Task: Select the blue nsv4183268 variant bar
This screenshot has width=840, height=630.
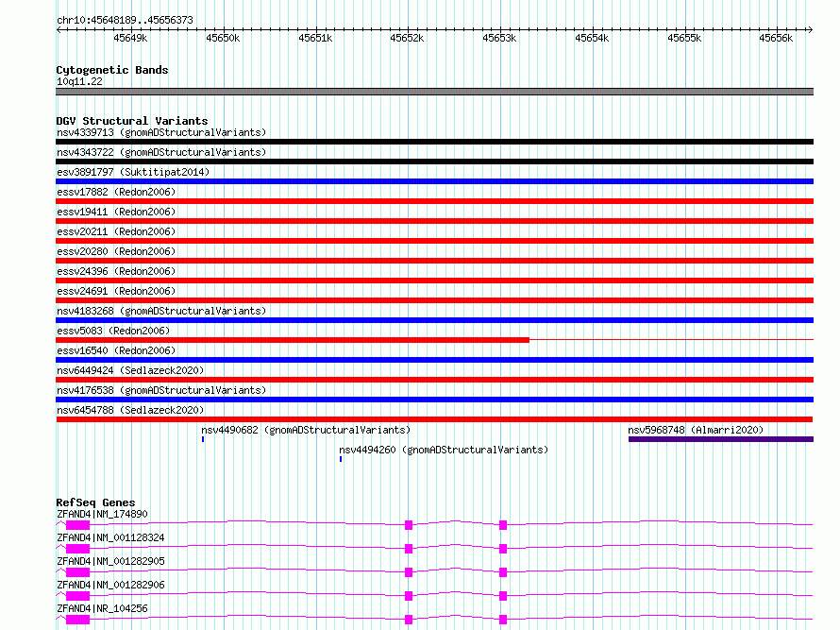Action: point(434,320)
